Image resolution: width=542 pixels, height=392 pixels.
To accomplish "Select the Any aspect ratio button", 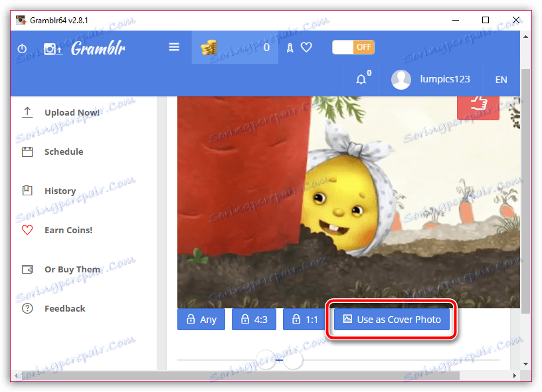I will pos(201,320).
